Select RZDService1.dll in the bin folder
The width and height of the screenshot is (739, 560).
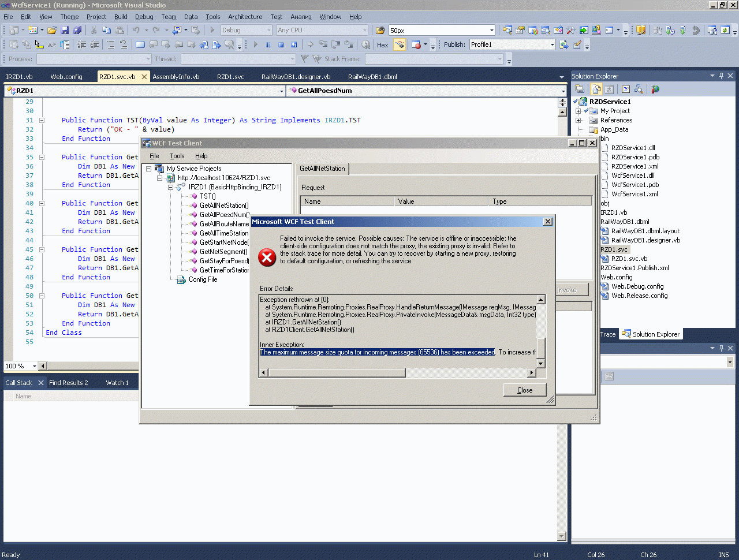pos(633,148)
